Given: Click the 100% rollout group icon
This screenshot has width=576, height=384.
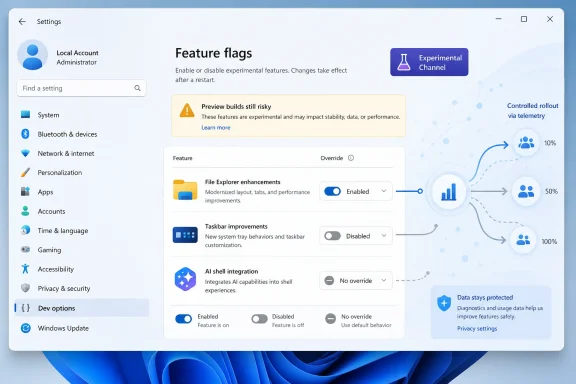Looking at the screenshot, I should tap(523, 240).
